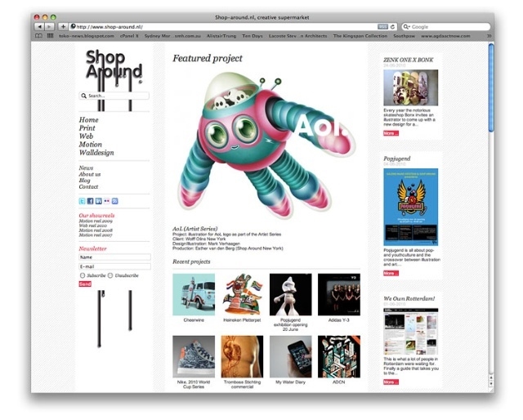Click More button under ZENK ONE X BONK

point(391,133)
